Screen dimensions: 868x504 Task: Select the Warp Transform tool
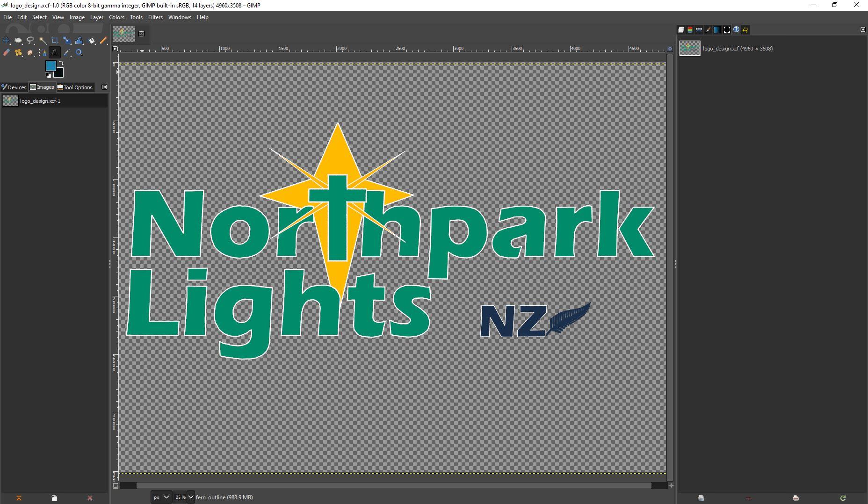point(79,41)
